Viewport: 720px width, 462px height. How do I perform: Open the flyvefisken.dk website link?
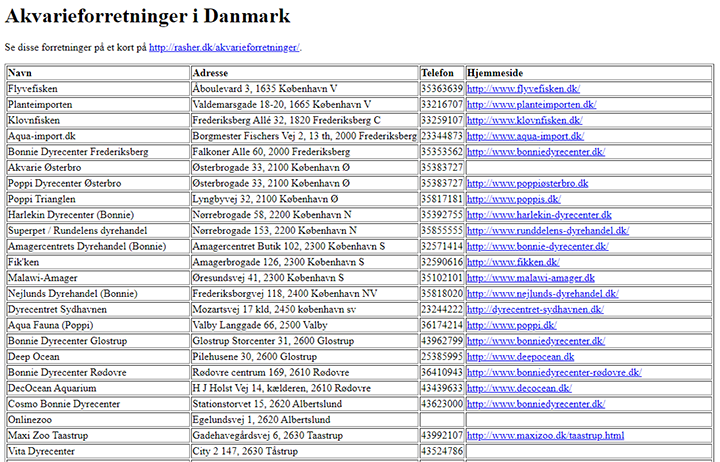(x=523, y=89)
